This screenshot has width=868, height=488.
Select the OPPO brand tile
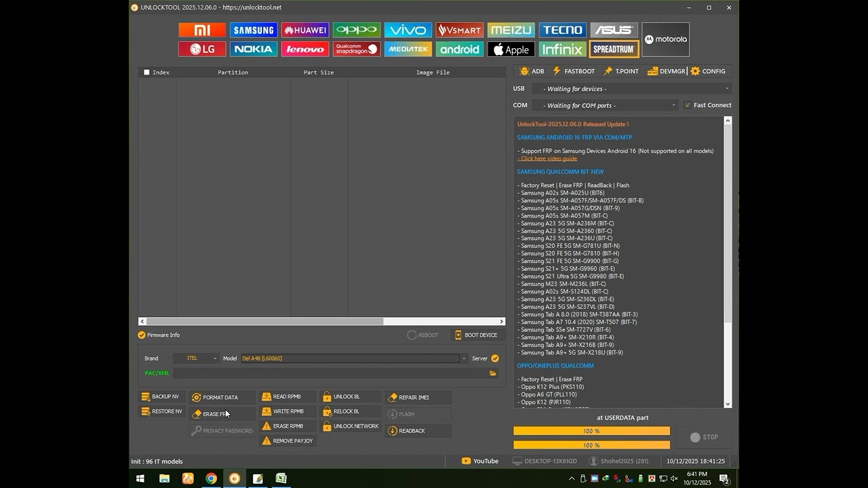pyautogui.click(x=357, y=30)
